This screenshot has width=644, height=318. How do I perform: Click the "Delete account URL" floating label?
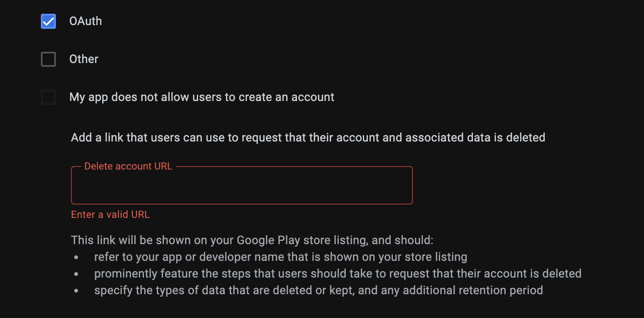[128, 166]
